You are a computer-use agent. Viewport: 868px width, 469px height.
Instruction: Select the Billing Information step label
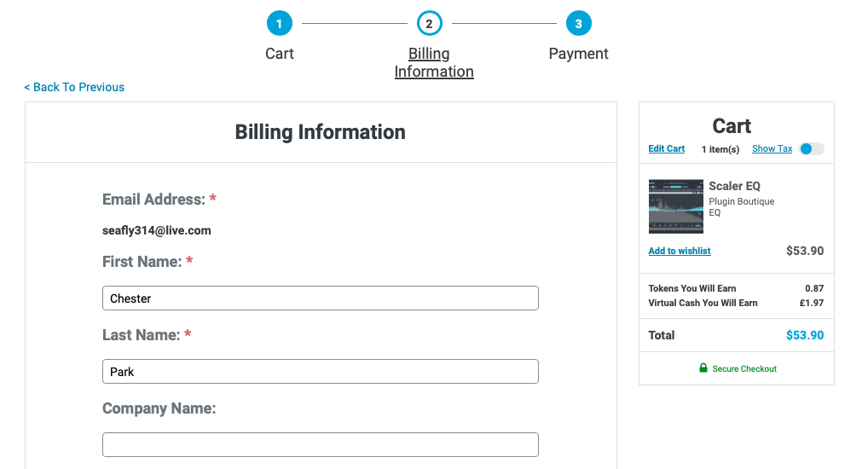434,62
